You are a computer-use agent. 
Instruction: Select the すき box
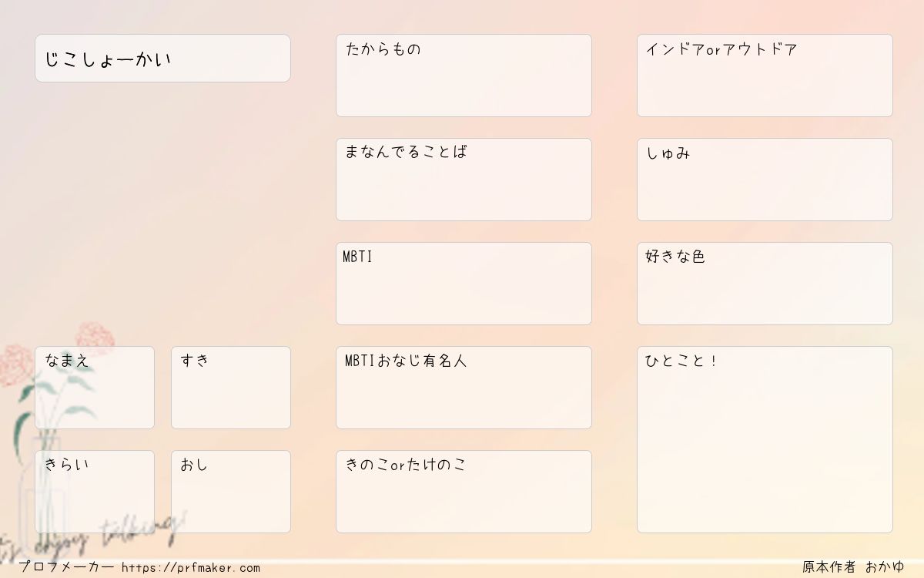[x=231, y=388]
